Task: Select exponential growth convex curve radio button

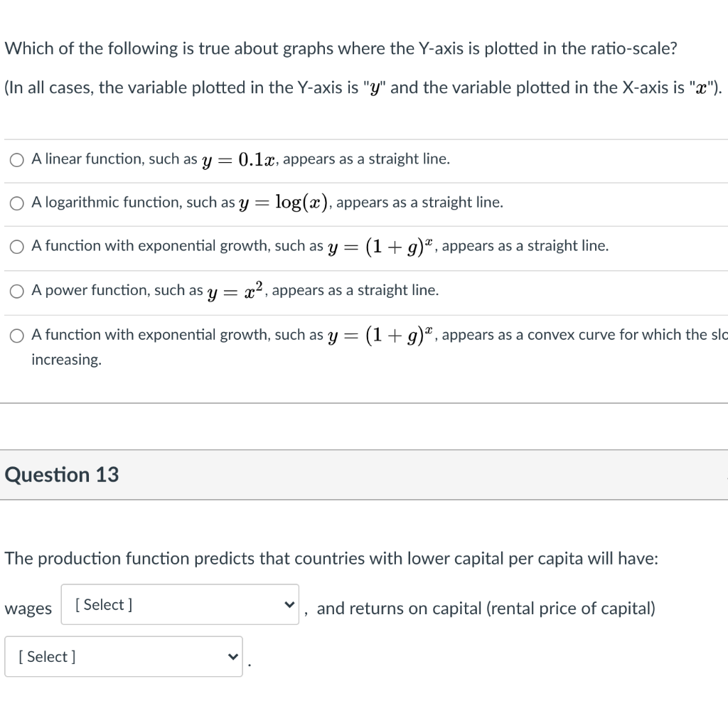Action: (17, 335)
